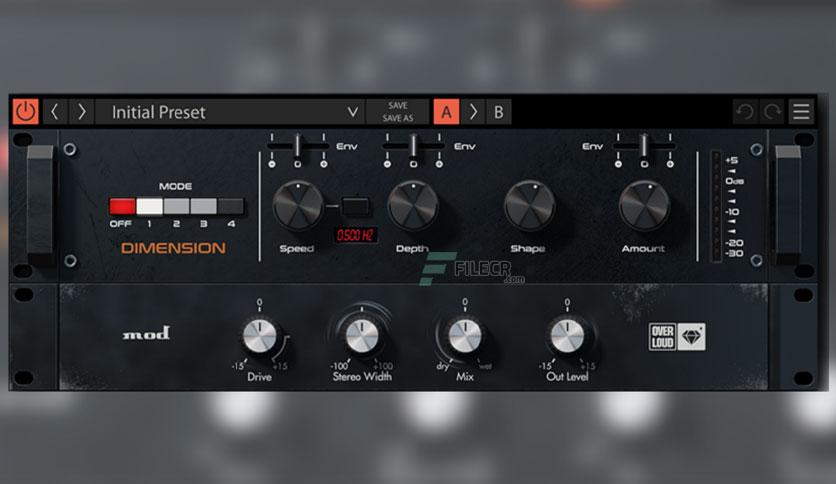Click the gem diamond logo icon

click(692, 337)
